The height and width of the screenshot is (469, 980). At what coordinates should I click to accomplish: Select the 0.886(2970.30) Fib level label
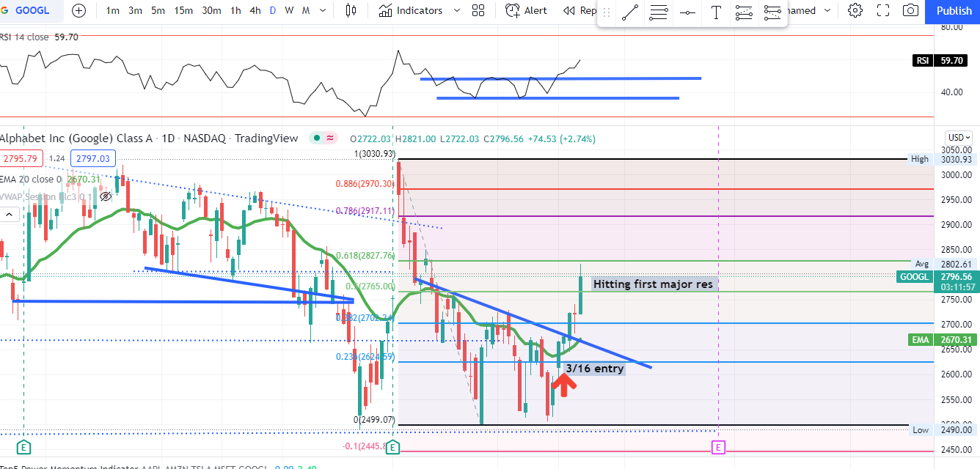pos(366,184)
